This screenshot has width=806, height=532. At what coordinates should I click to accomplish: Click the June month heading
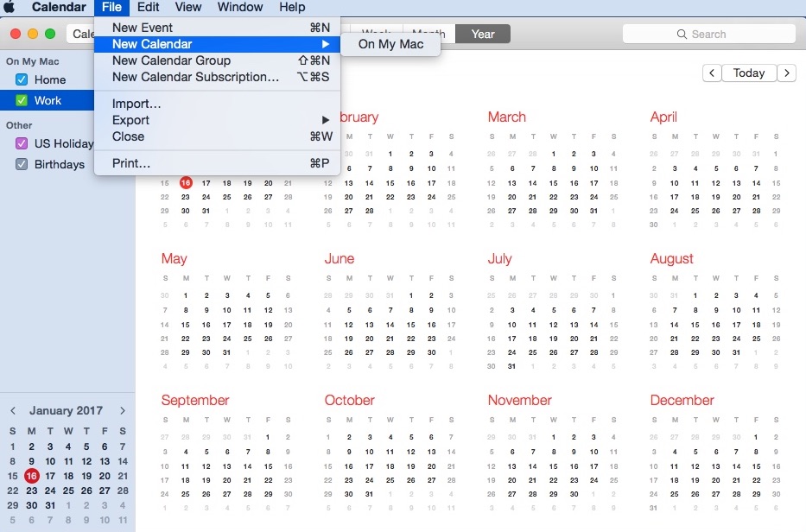[x=340, y=258]
